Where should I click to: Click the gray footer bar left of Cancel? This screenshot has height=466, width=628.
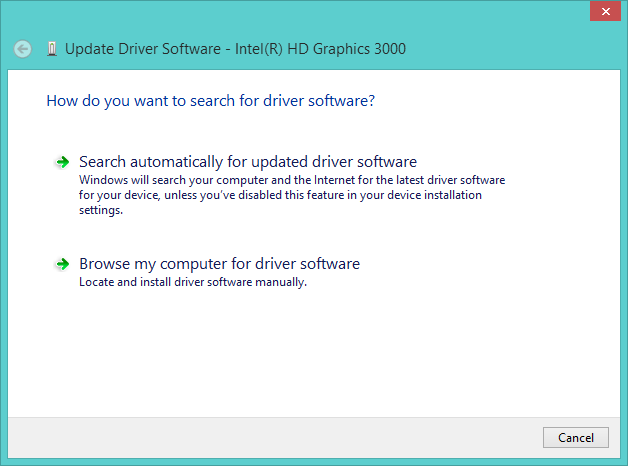point(272,438)
